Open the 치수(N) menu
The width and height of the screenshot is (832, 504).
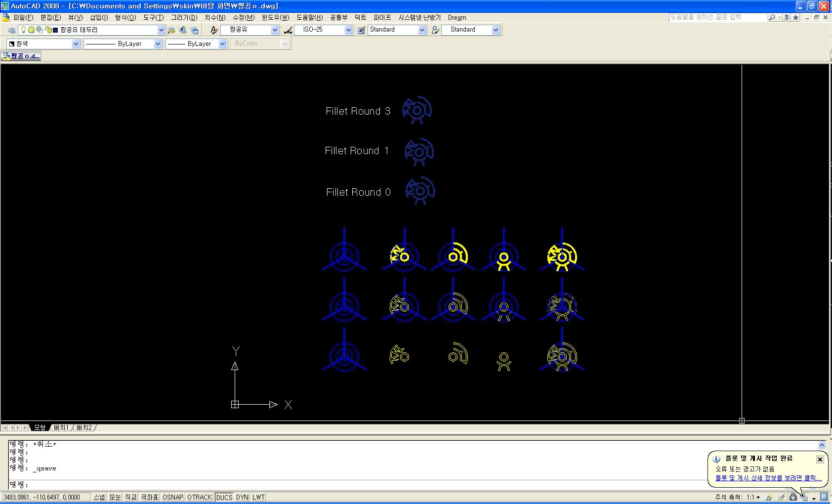[215, 17]
